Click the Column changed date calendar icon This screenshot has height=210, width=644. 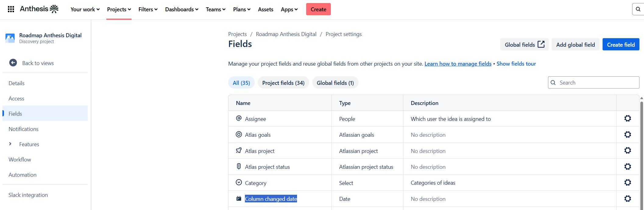(239, 198)
